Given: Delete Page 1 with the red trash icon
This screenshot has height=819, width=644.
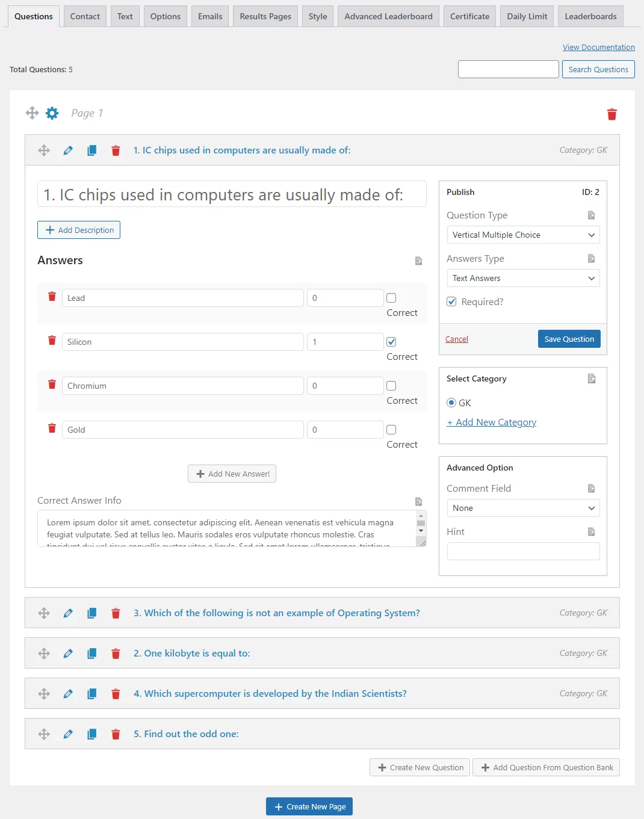Looking at the screenshot, I should (612, 114).
